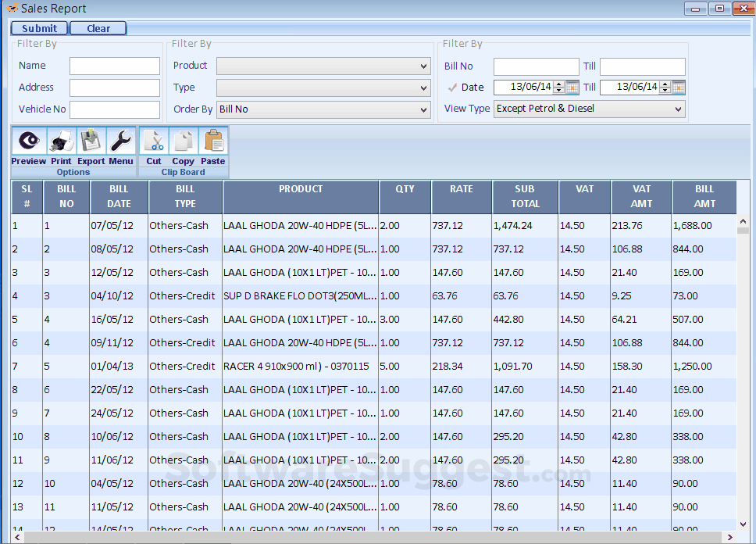
Task: Expand the Type dropdown list
Action: pyautogui.click(x=422, y=88)
